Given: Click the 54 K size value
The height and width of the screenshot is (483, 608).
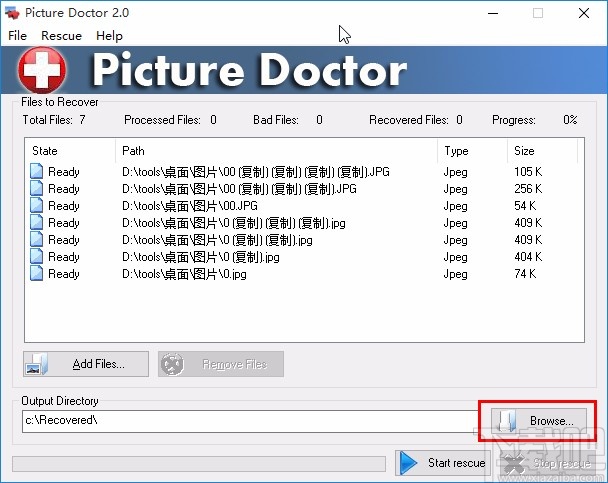Looking at the screenshot, I should (x=525, y=206).
